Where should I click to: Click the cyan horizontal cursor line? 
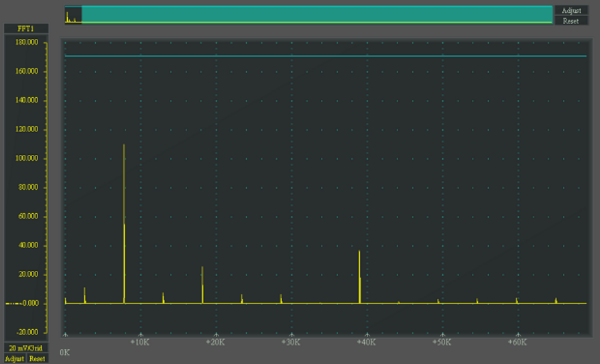click(x=325, y=56)
